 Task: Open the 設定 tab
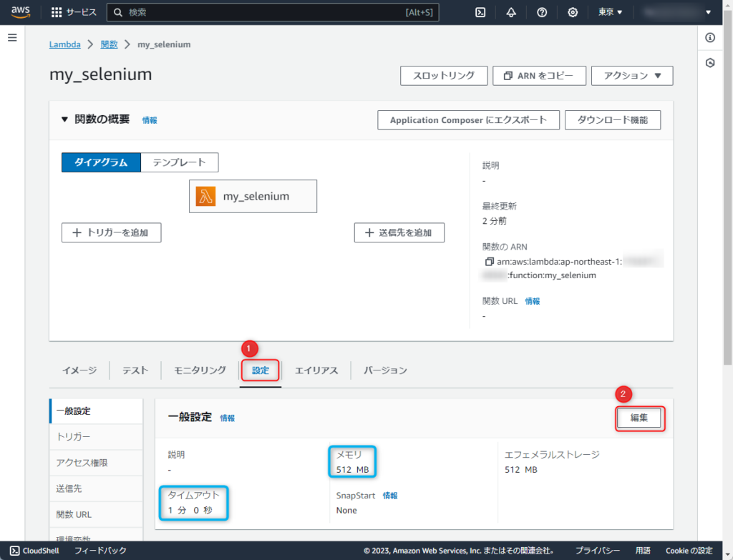(261, 370)
